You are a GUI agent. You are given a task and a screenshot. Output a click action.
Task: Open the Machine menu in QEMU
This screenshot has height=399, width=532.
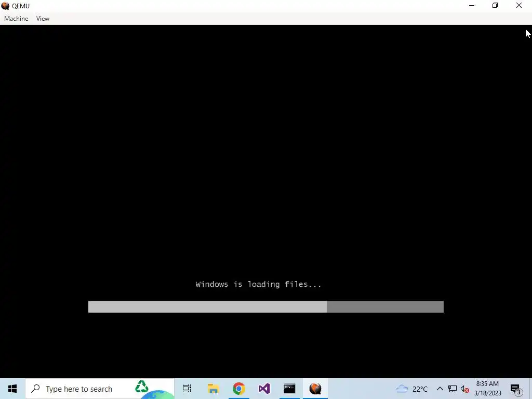point(16,19)
